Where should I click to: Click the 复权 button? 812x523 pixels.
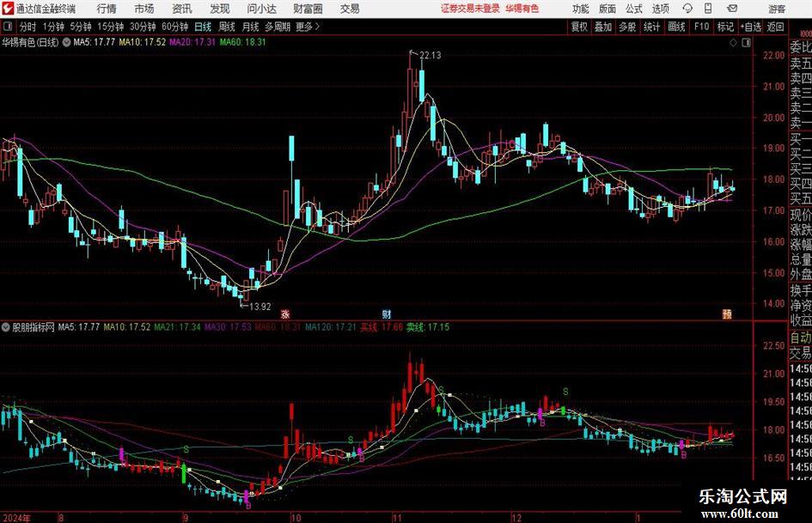pyautogui.click(x=579, y=27)
